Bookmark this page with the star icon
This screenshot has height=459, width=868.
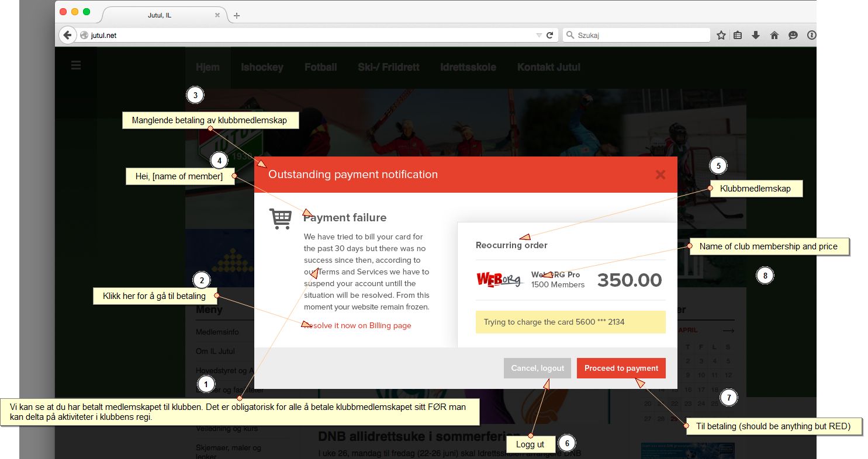click(x=721, y=36)
